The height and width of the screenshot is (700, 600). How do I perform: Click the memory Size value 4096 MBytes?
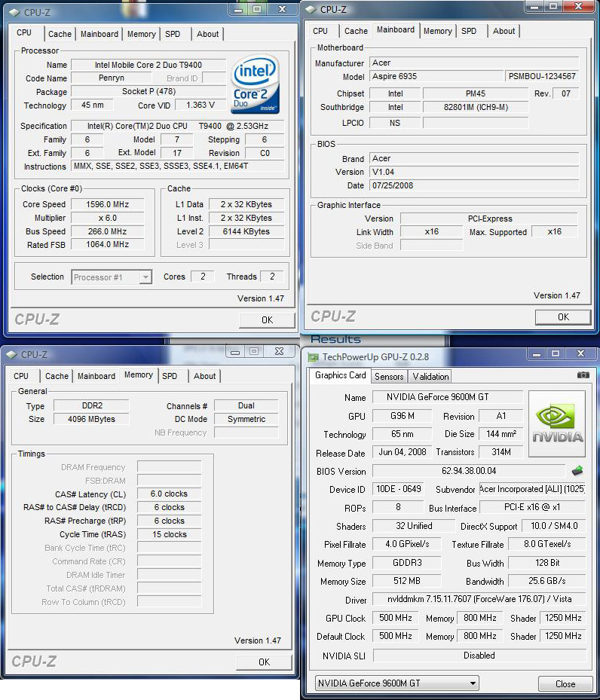[91, 419]
